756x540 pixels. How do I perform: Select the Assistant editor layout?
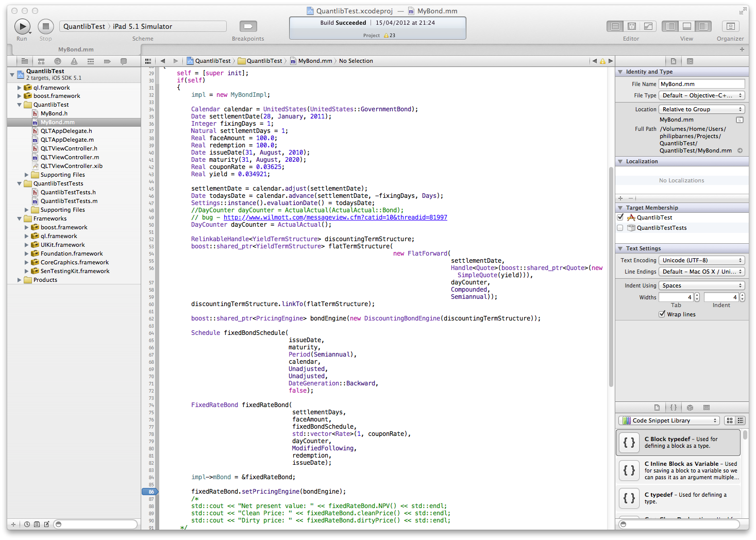tap(632, 26)
